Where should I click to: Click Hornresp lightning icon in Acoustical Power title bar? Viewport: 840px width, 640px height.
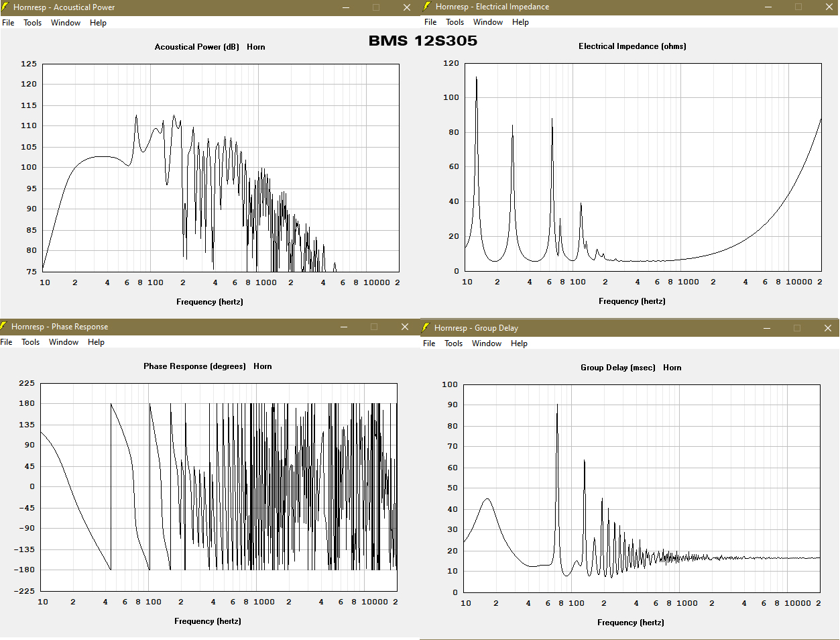pyautogui.click(x=5, y=7)
